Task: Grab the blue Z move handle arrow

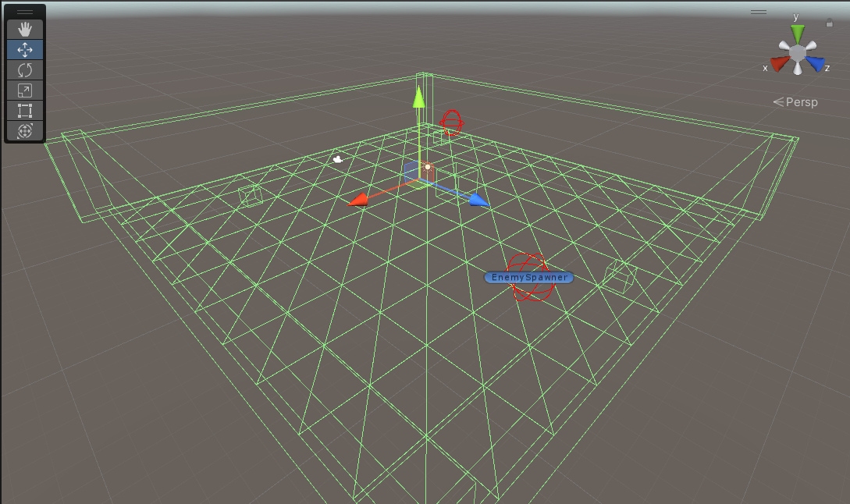Action: pyautogui.click(x=479, y=200)
